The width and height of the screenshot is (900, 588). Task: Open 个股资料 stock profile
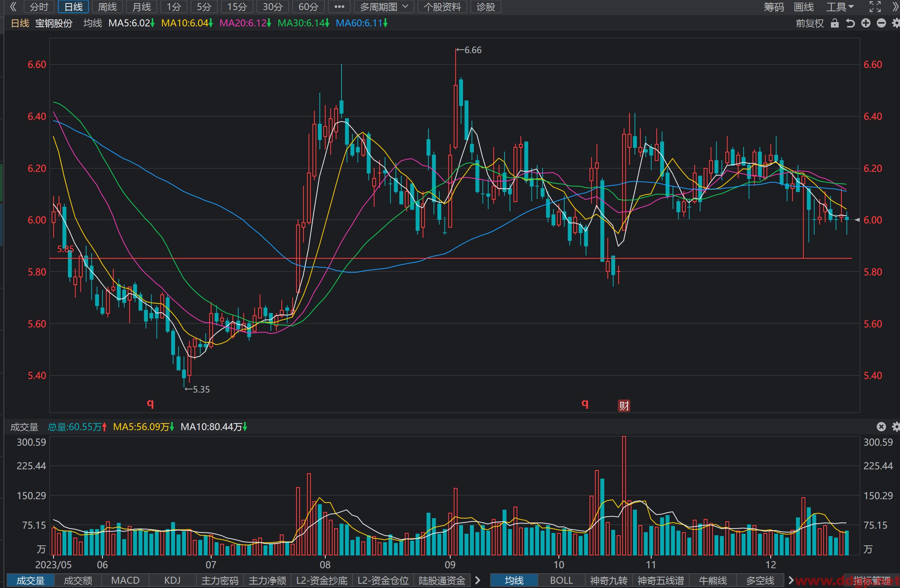(442, 7)
